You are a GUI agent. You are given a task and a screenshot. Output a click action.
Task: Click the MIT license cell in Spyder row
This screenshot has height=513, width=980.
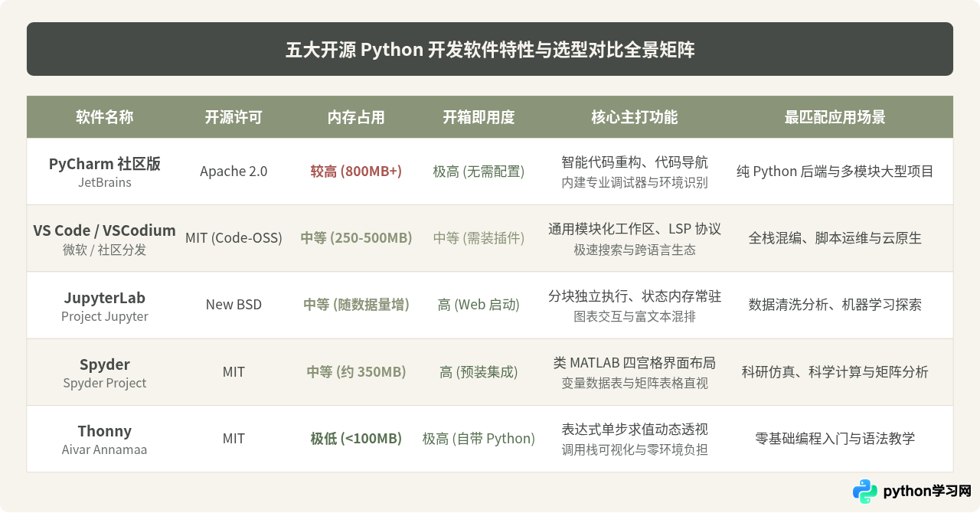click(234, 371)
